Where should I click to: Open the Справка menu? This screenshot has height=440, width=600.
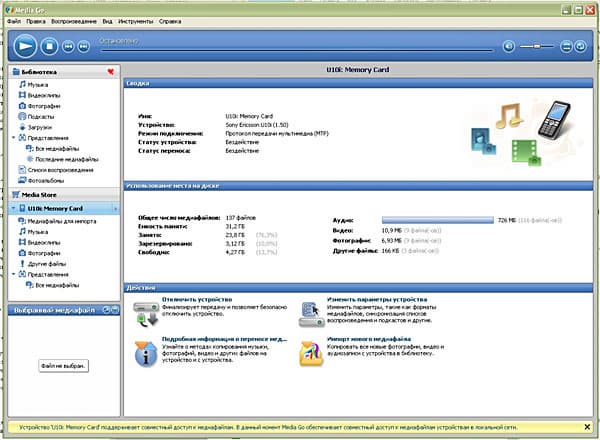170,21
